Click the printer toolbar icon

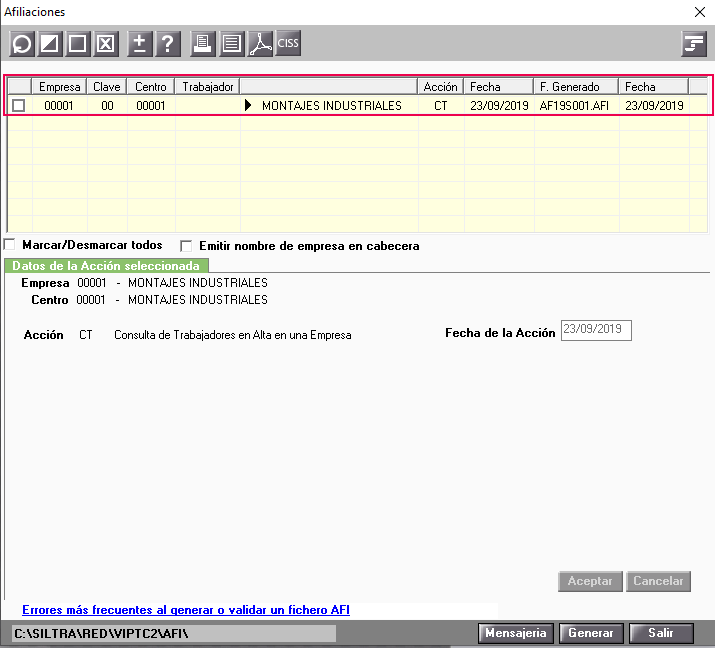pos(203,44)
